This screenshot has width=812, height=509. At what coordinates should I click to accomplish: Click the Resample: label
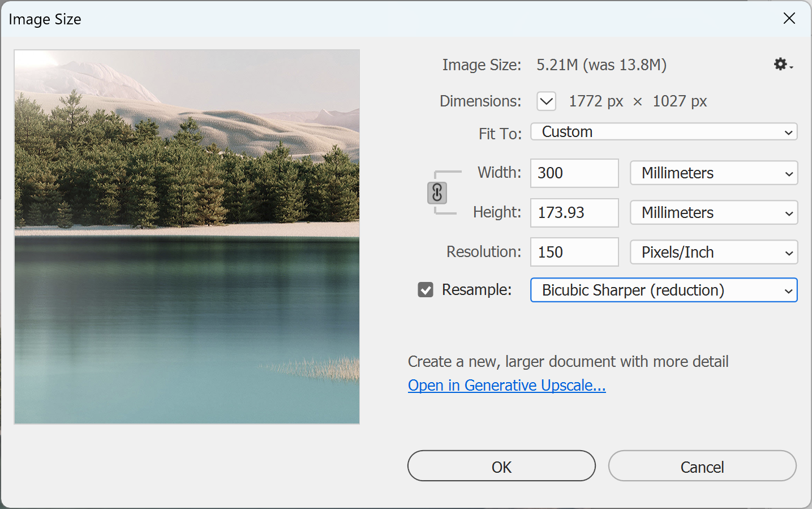(476, 290)
